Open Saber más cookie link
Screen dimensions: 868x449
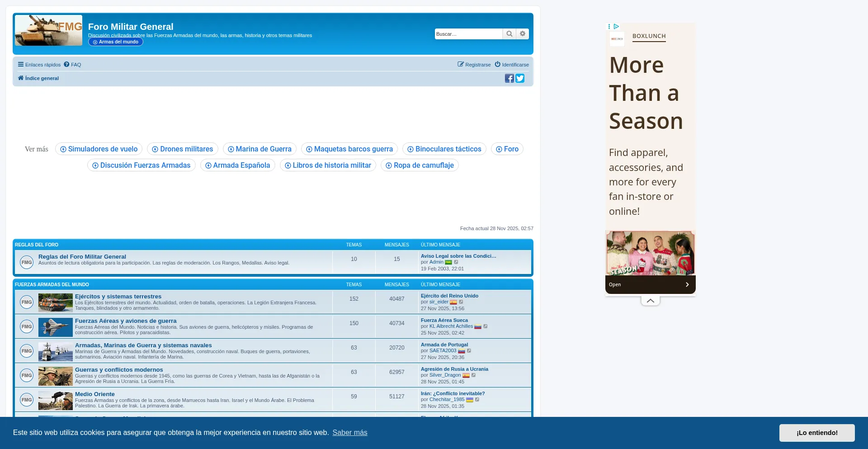click(349, 433)
